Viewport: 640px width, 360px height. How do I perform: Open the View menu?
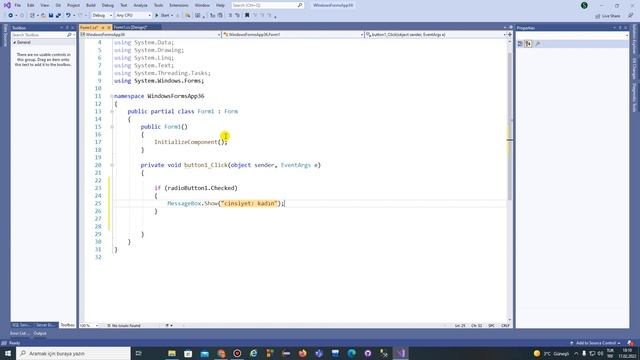click(44, 5)
